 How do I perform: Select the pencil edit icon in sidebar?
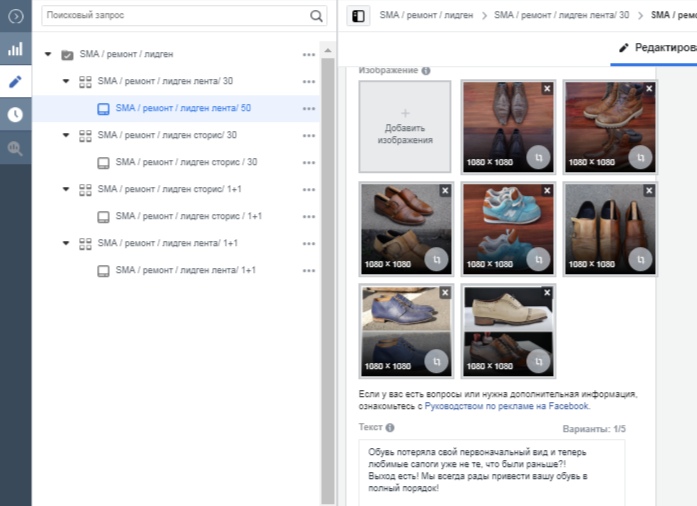click(x=15, y=81)
